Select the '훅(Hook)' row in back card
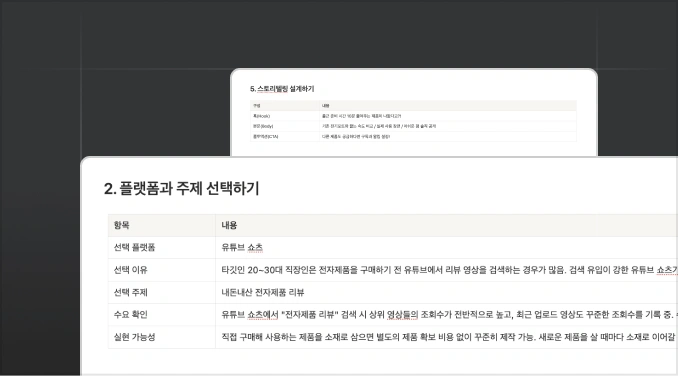 (413, 116)
